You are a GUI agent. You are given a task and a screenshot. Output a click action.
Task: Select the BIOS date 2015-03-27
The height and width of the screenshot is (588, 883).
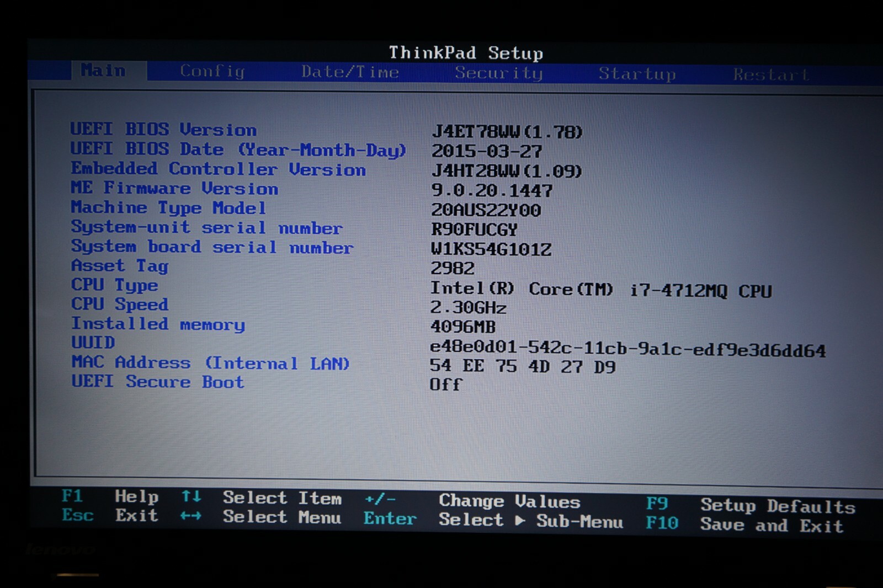point(487,151)
